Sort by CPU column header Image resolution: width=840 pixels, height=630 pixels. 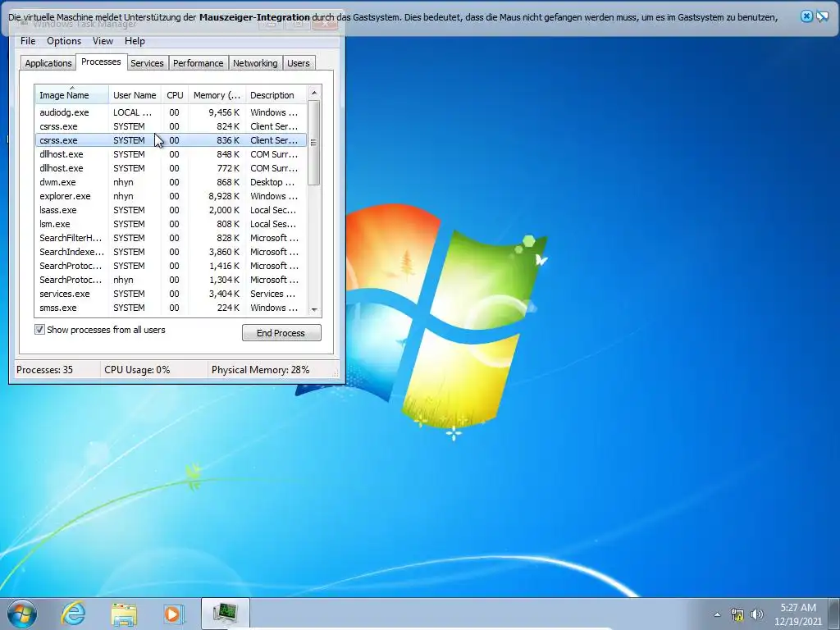pos(175,95)
